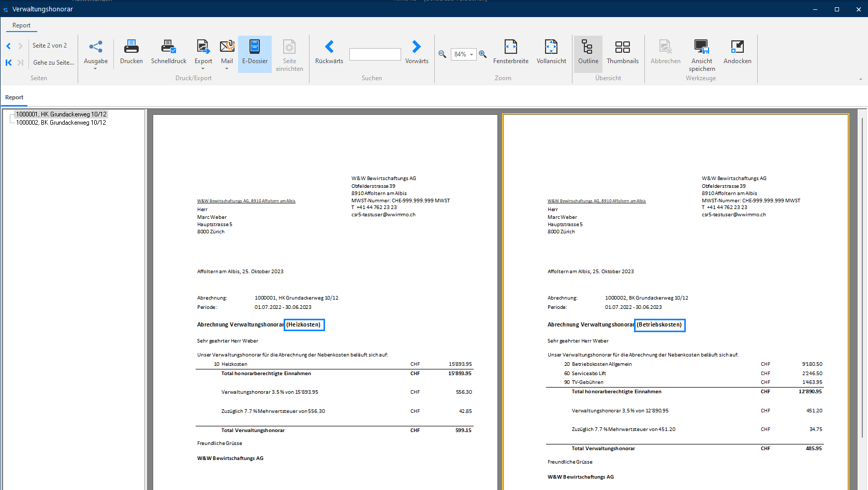The height and width of the screenshot is (490, 868).
Task: Zoom in with magnifier plus
Action: tap(483, 54)
